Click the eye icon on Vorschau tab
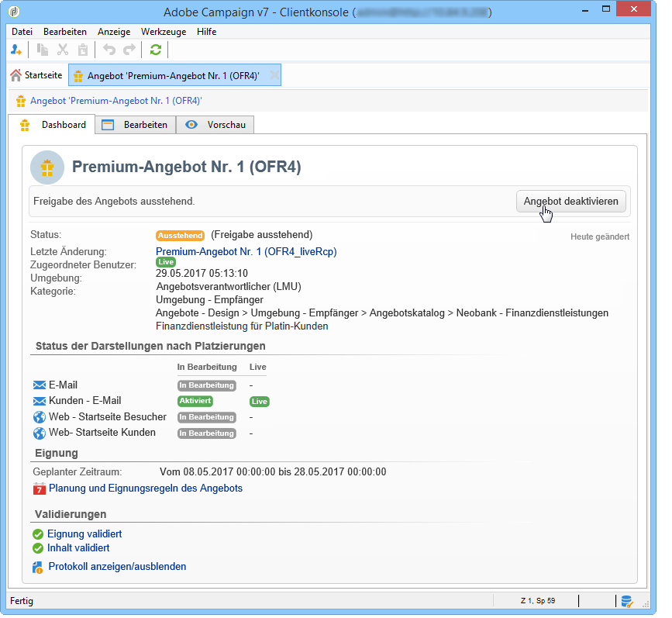The width and height of the screenshot is (672, 618). coord(191,125)
